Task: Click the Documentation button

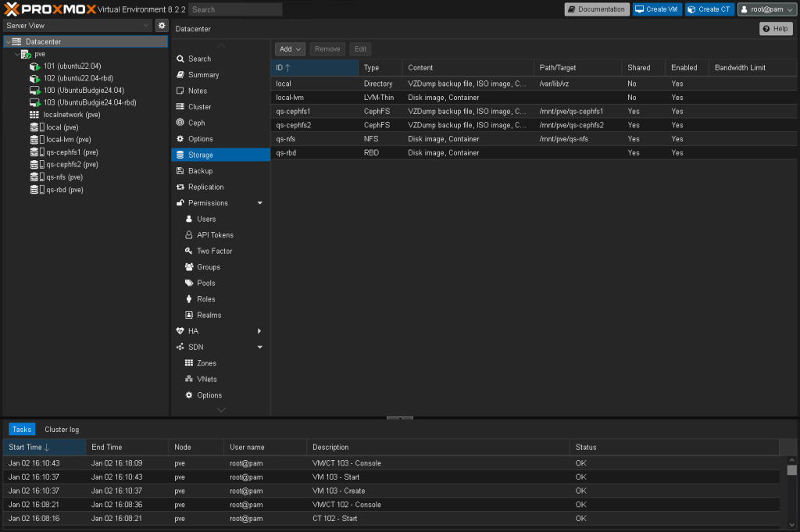Action: 596,9
